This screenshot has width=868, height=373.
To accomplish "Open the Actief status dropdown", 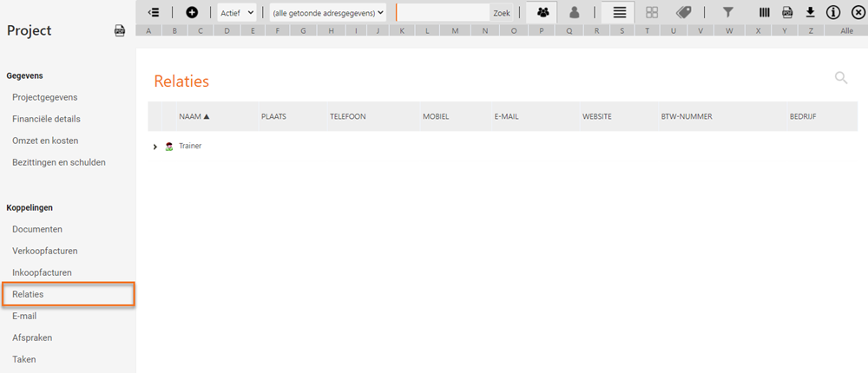I will 237,12.
